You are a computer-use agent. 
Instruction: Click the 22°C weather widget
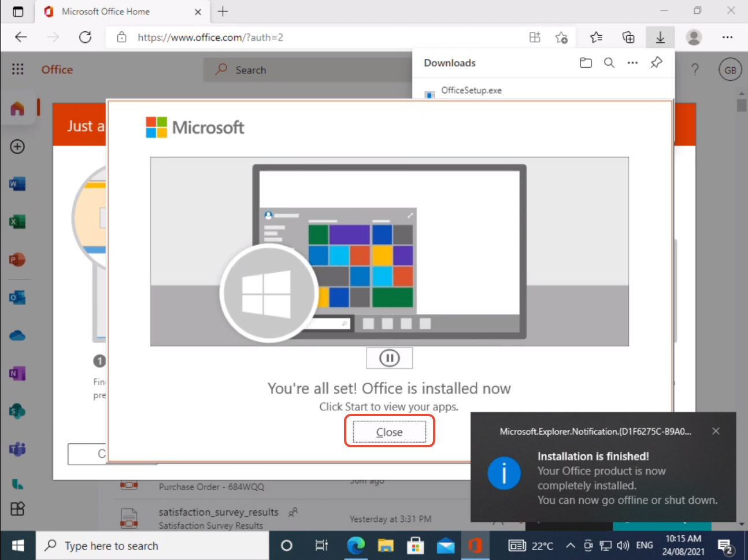pos(531,546)
